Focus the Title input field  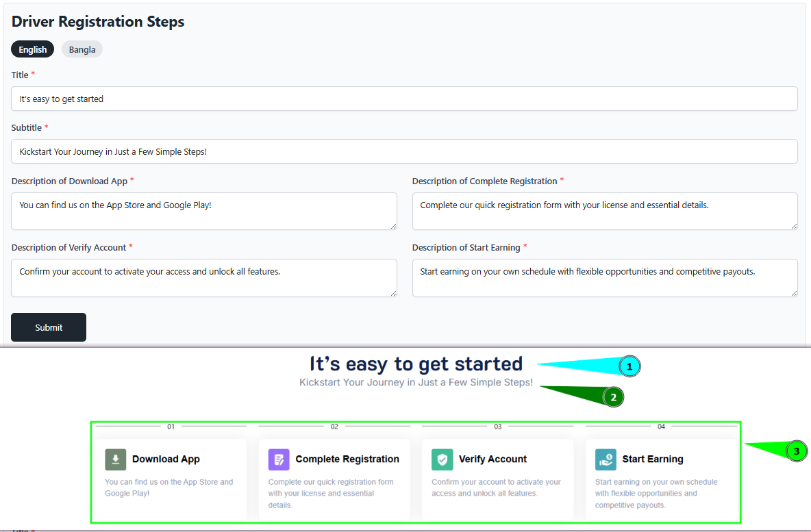404,99
